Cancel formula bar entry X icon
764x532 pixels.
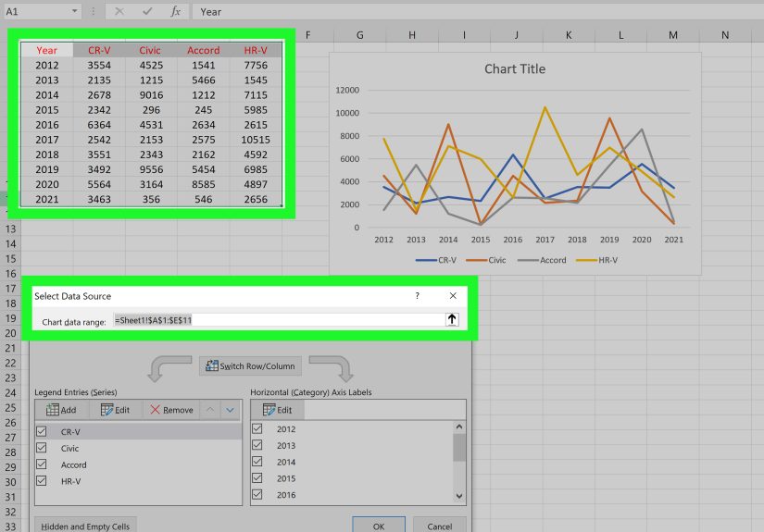119,11
